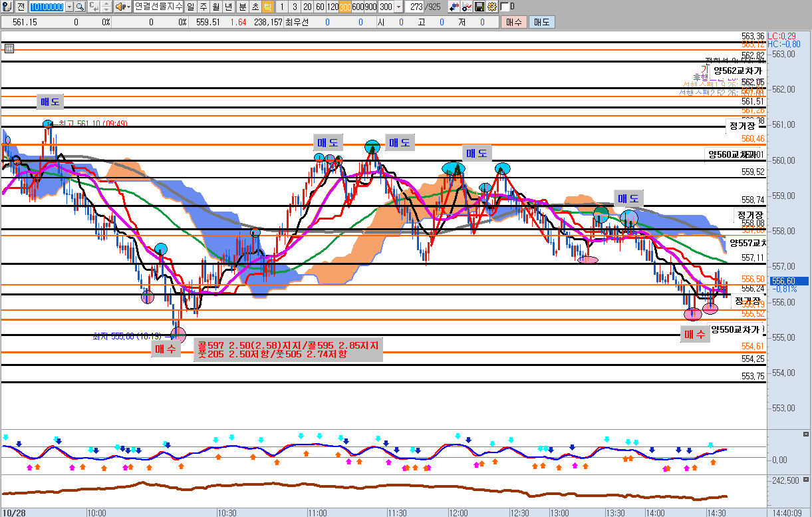The height and width of the screenshot is (517, 812).
Task: Toggle the D checkbox in toolbar
Action: 504,7
